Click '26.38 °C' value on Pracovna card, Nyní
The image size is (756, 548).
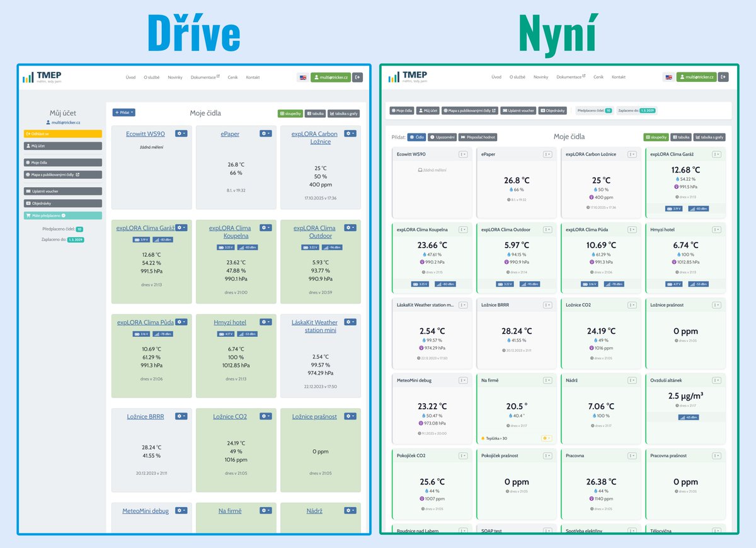coord(601,481)
